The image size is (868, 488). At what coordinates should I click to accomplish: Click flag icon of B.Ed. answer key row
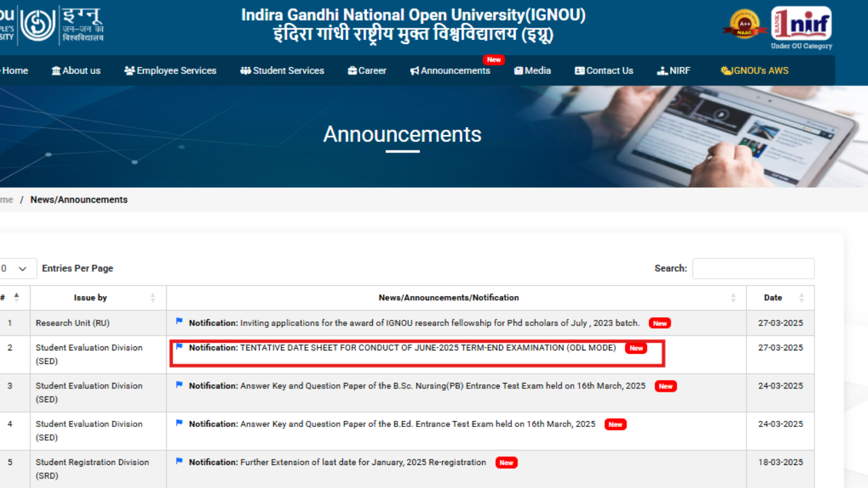(179, 422)
